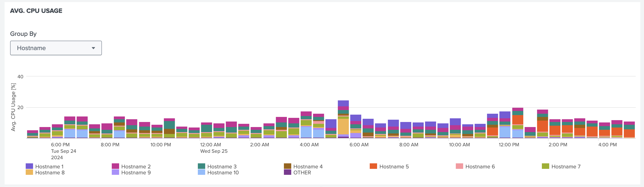Select the Hostname 1 legend text
Image resolution: width=644 pixels, height=187 pixels.
[49, 167]
